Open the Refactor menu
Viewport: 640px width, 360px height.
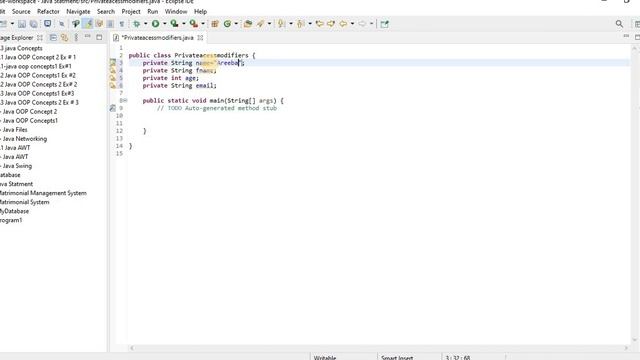[x=48, y=11]
